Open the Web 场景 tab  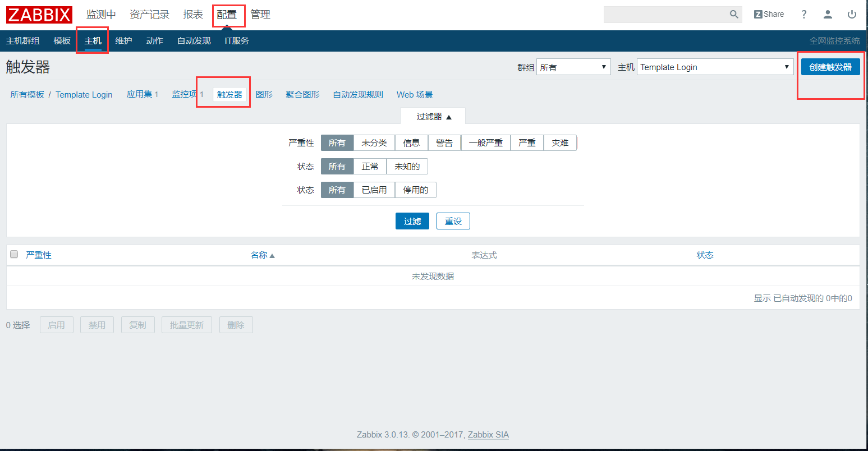pos(415,94)
